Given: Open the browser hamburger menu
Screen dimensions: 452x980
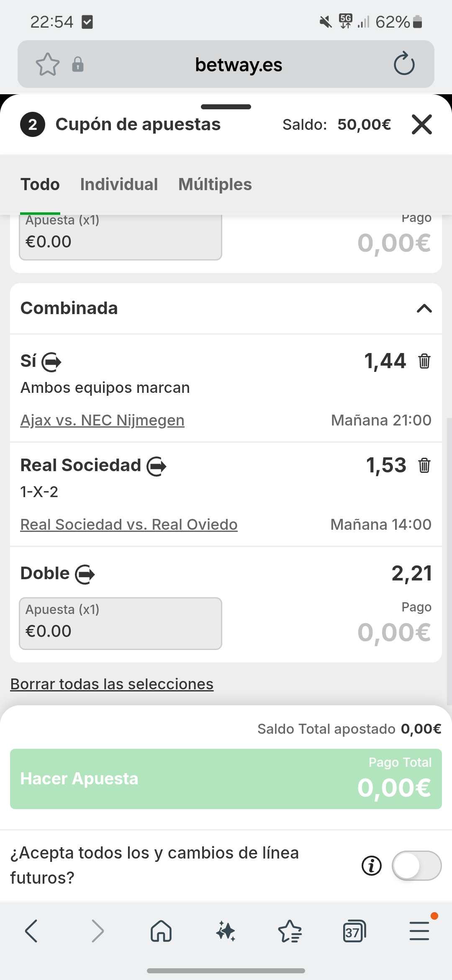Looking at the screenshot, I should [419, 931].
